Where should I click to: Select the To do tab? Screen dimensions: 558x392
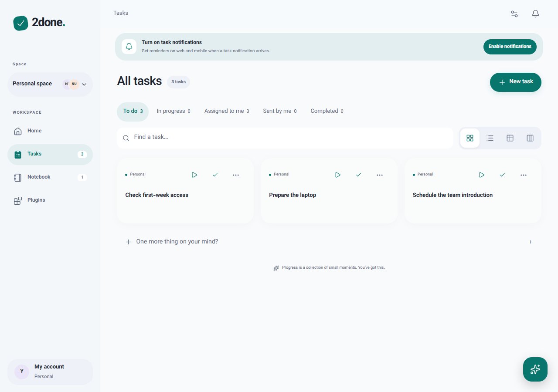(x=133, y=112)
